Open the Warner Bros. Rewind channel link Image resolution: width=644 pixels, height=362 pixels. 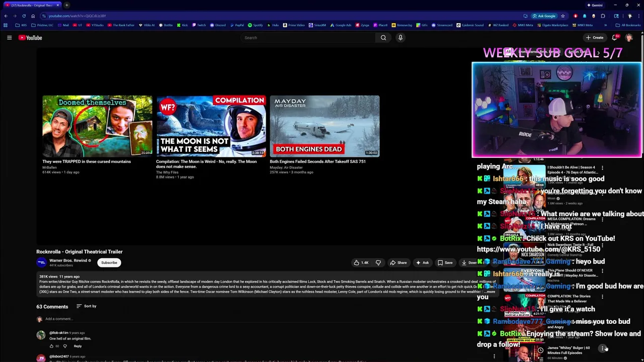(68, 260)
